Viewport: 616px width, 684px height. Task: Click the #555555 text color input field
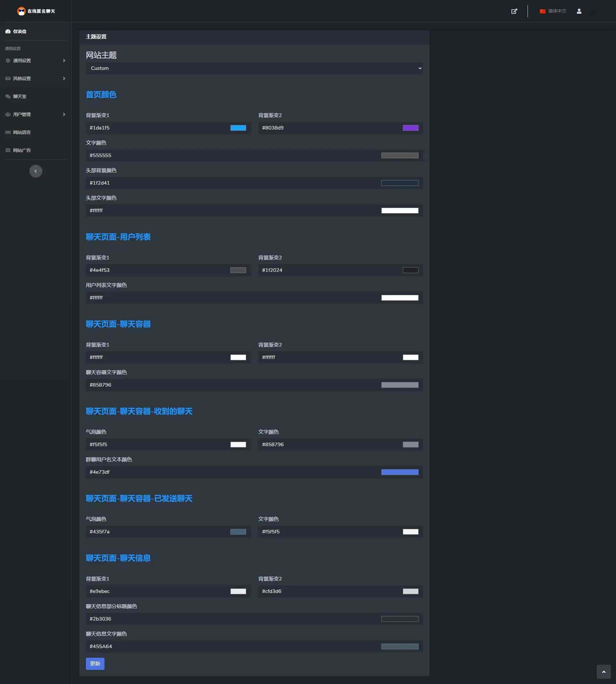230,155
